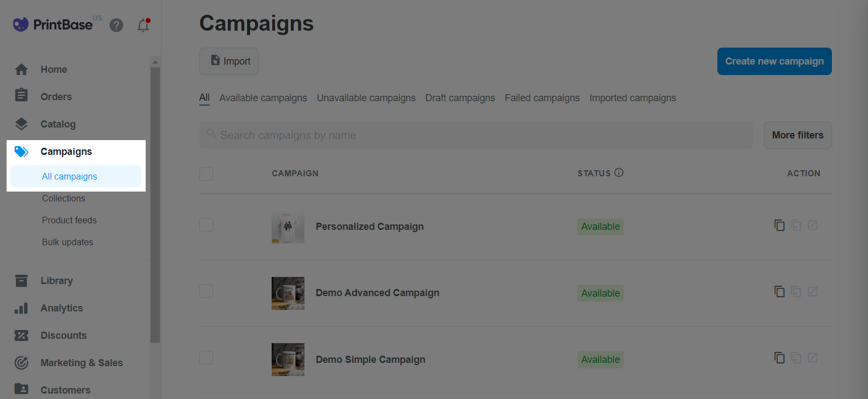The image size is (868, 399).
Task: Click the Catalog layers icon
Action: pyautogui.click(x=21, y=124)
